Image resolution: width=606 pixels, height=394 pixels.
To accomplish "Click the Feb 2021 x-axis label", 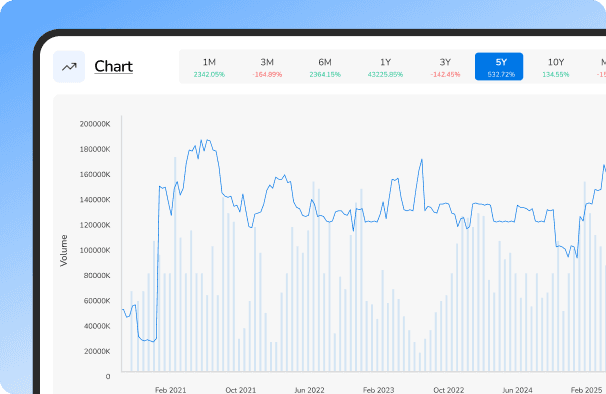I will click(170, 390).
